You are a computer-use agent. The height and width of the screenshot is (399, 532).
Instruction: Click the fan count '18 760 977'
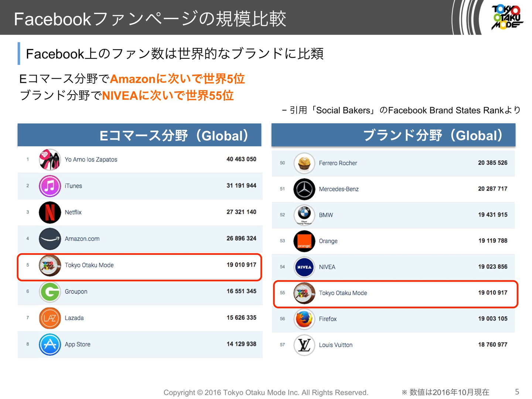point(492,345)
